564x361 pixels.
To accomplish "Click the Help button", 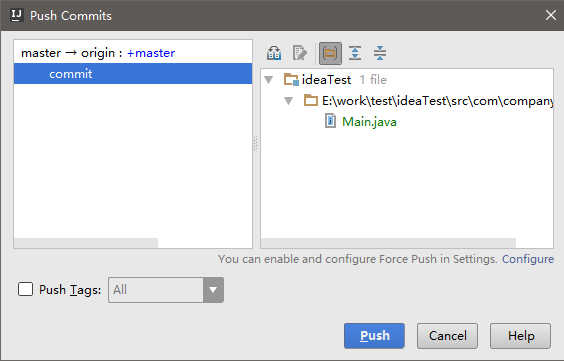I will (520, 336).
